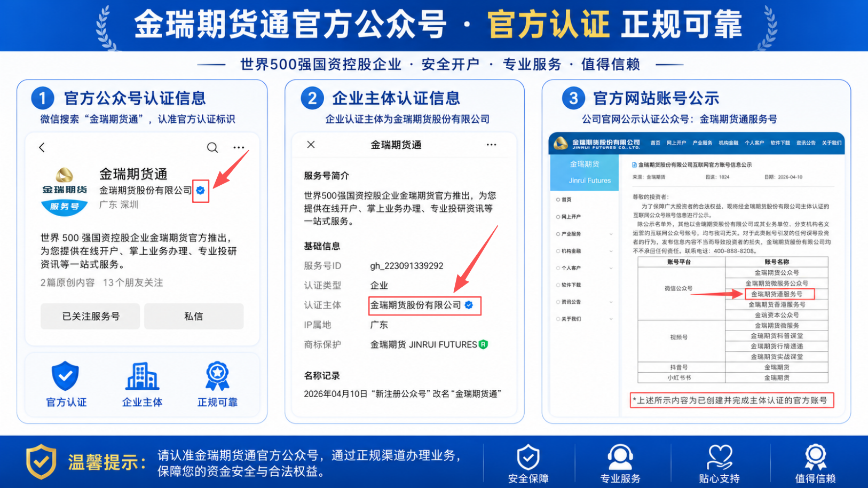868x488 pixels.
Task: Click the service ID gh_223091339292
Action: (407, 266)
